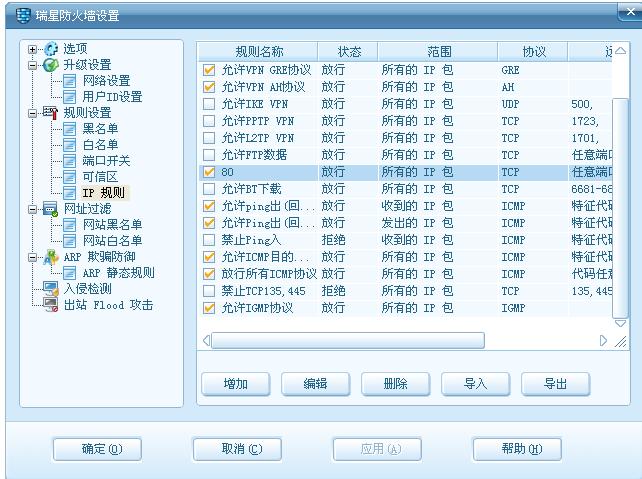Uncheck the 放行所有ICMP协议 rule
The width and height of the screenshot is (642, 479).
(x=209, y=274)
